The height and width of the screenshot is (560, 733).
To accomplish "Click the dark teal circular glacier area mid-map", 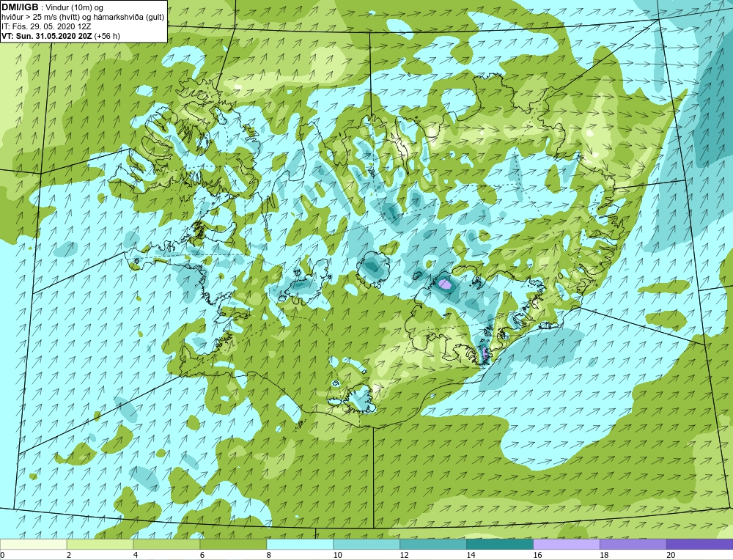I will point(374,267).
